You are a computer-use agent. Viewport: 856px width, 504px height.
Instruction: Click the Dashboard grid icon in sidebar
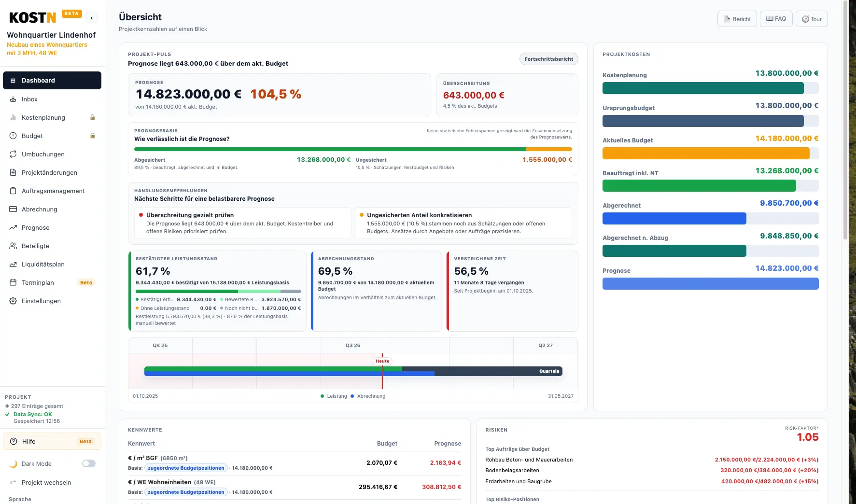pyautogui.click(x=13, y=81)
